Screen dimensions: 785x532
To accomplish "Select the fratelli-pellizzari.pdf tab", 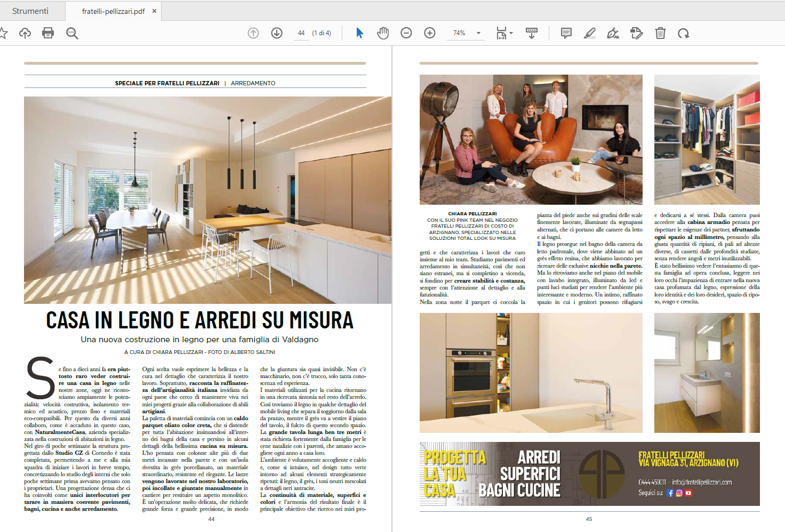I will (x=113, y=11).
